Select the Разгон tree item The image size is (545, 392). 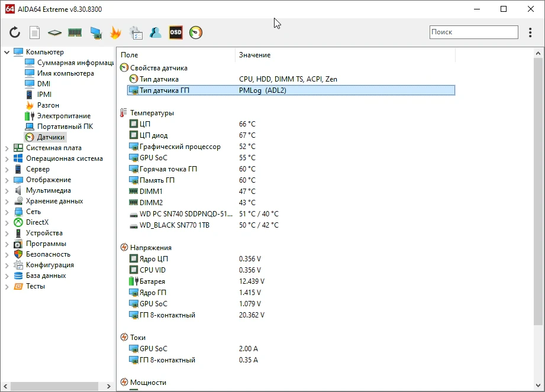click(x=48, y=105)
